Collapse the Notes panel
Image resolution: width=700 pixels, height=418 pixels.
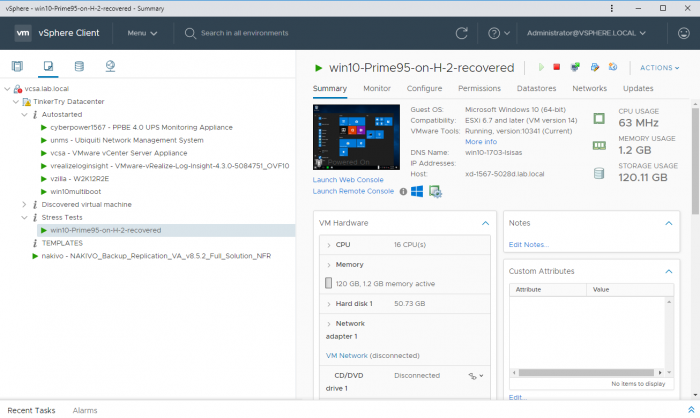[669, 223]
